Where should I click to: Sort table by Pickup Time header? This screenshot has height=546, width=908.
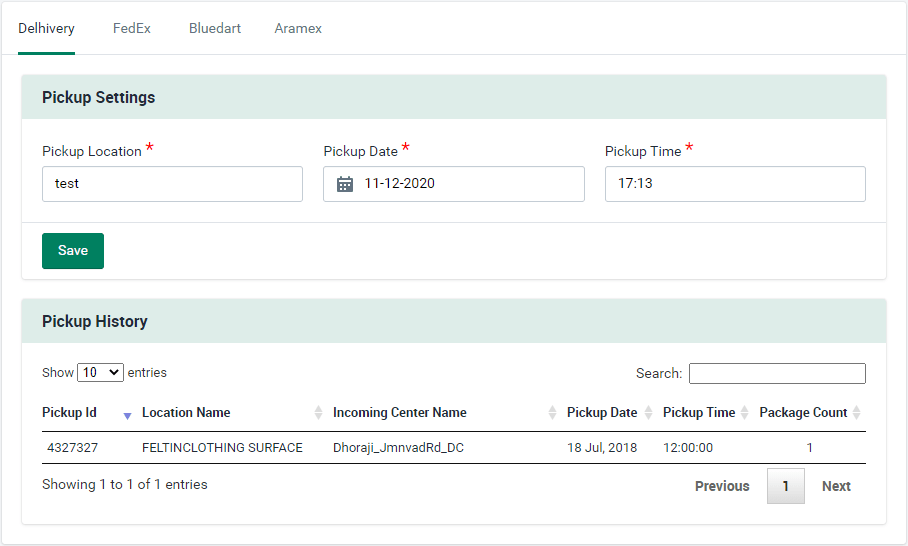click(x=698, y=413)
